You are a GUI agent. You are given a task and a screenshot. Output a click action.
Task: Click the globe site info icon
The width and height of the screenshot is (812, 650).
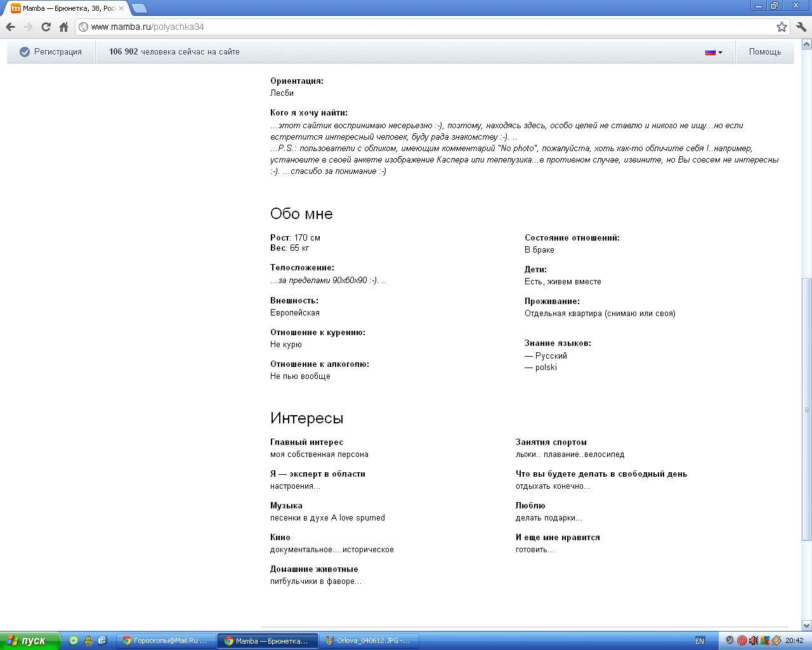pyautogui.click(x=83, y=27)
